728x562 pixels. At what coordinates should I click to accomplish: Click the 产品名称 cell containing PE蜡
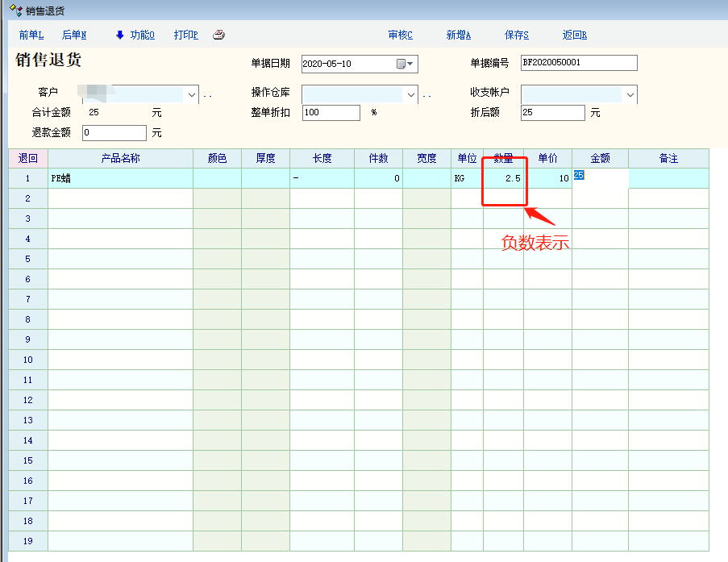[x=120, y=178]
